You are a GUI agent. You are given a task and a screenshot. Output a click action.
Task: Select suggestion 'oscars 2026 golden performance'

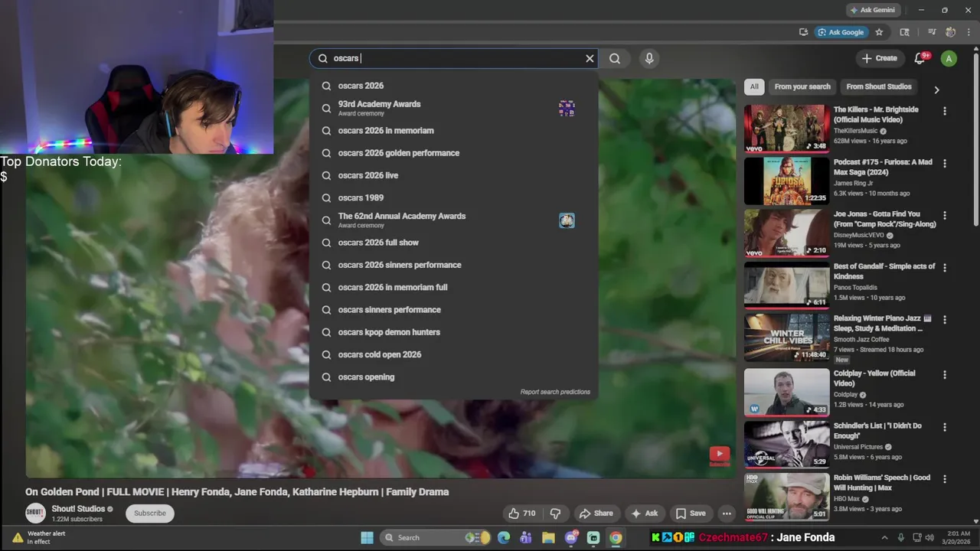[453, 153]
